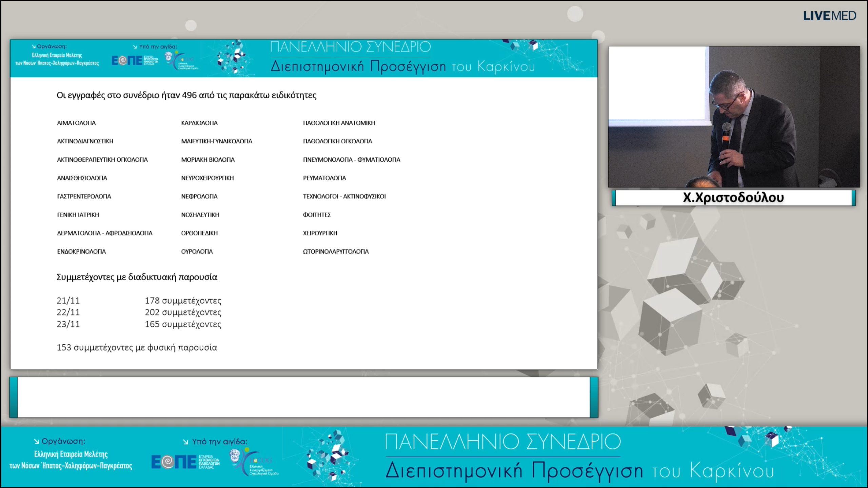Click the empty white caption bar
This screenshot has height=488, width=868.
304,397
